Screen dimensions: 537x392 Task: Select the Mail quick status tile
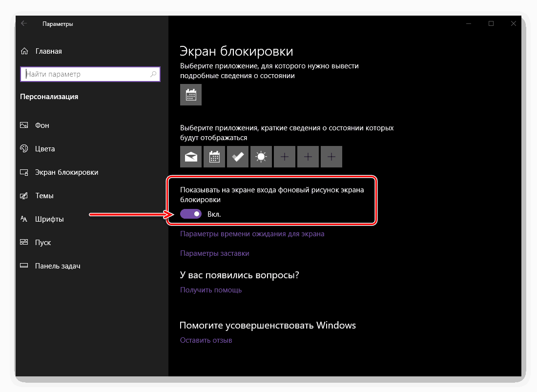click(x=191, y=157)
